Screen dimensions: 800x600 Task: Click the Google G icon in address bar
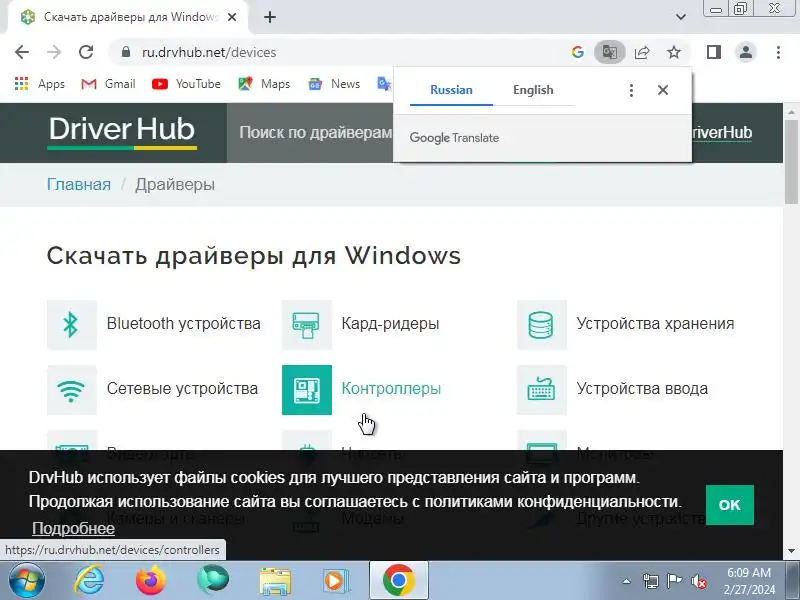click(578, 52)
